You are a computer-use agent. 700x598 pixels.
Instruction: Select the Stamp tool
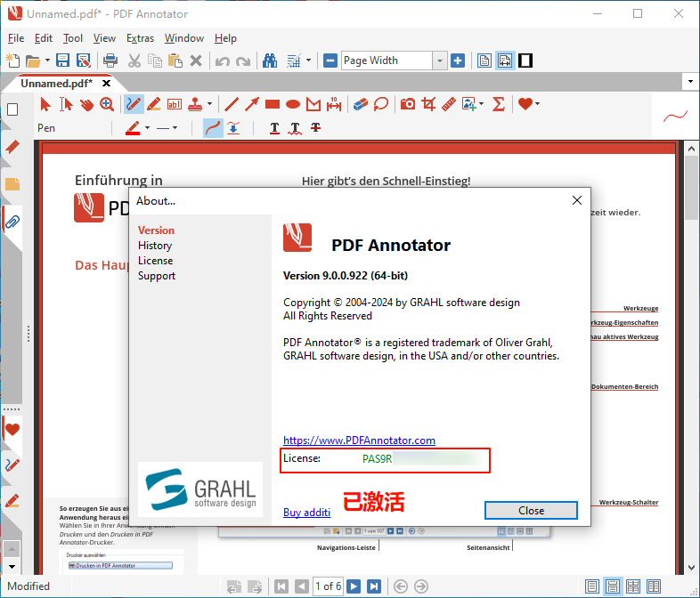pyautogui.click(x=195, y=104)
